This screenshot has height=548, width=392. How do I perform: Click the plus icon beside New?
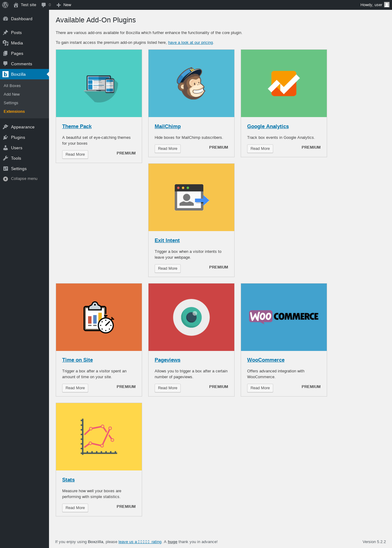[x=59, y=5]
